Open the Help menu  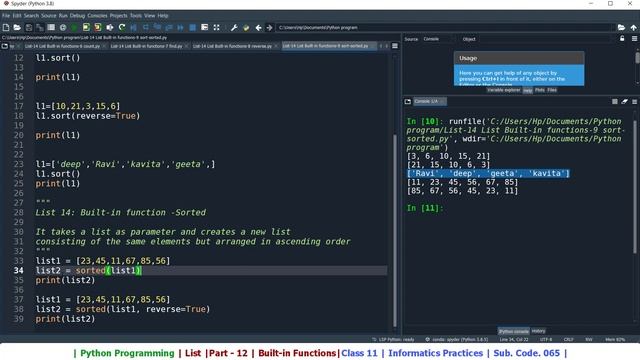(163, 16)
